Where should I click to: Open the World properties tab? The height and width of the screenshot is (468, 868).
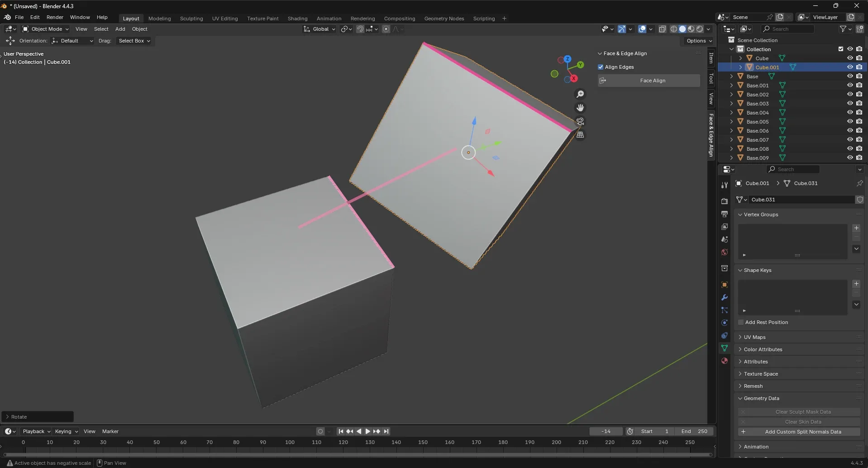coord(725,252)
